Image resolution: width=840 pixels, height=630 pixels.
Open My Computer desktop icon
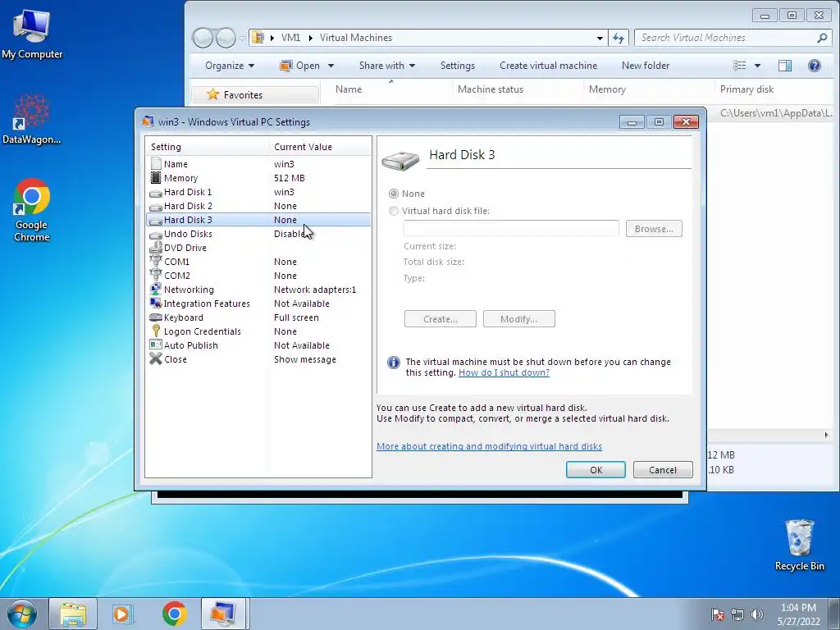click(32, 33)
